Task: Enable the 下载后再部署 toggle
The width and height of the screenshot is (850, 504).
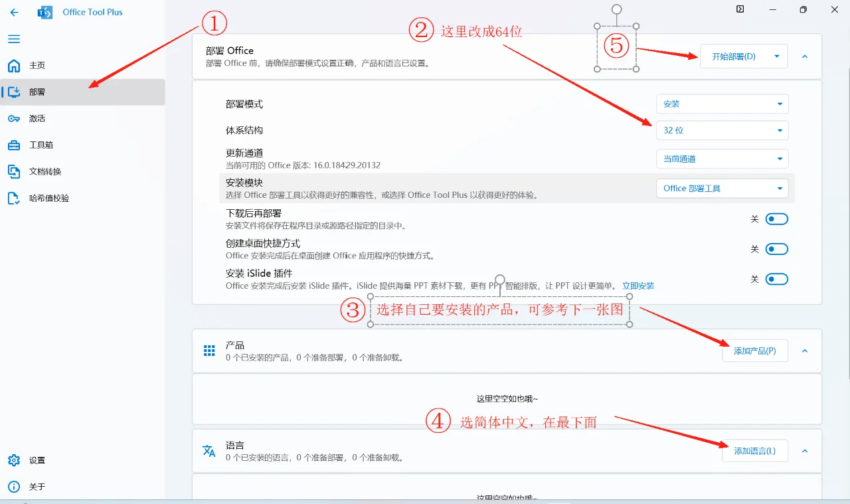Action: coord(776,218)
